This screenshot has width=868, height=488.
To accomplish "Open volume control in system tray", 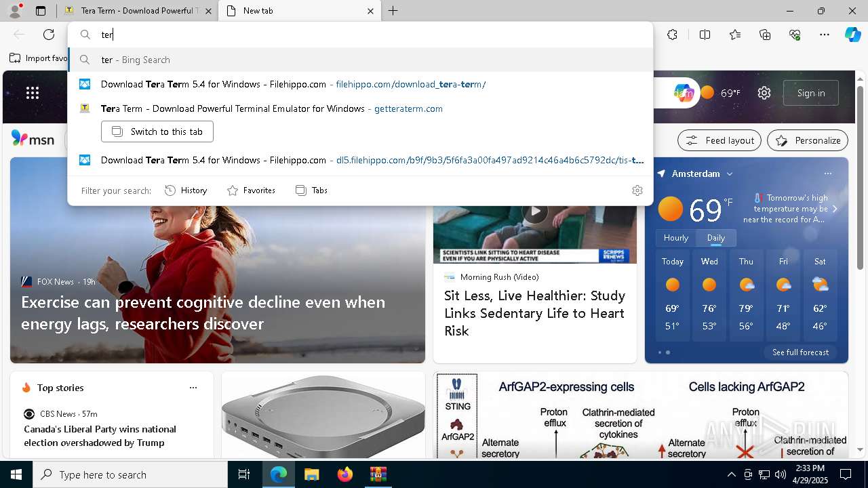I will coord(780,474).
